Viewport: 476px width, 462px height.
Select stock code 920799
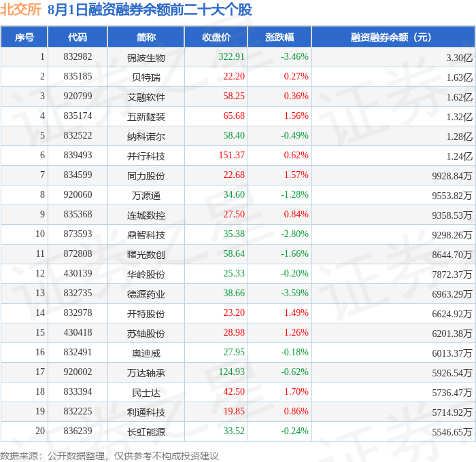78,96
